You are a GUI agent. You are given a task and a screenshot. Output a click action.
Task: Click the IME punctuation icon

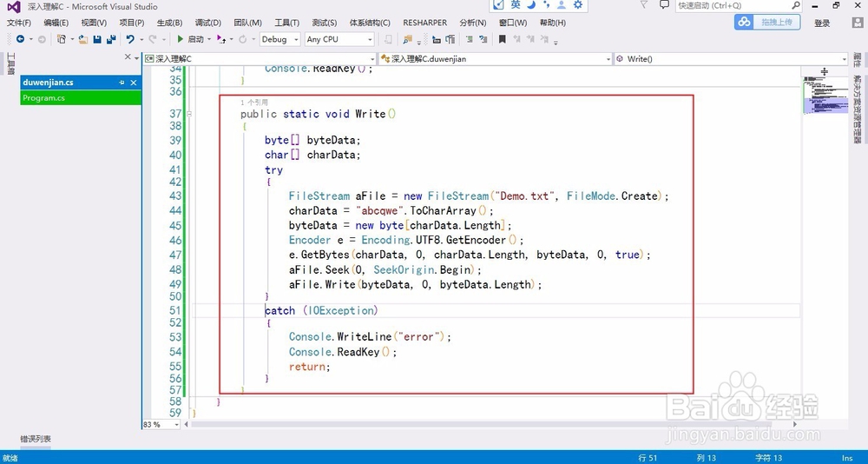click(546, 5)
